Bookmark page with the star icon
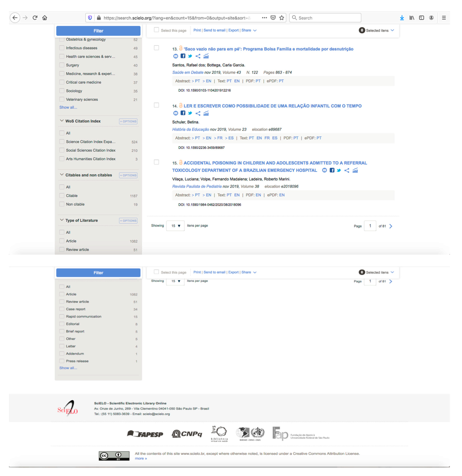This screenshot has width=462, height=476. click(282, 18)
